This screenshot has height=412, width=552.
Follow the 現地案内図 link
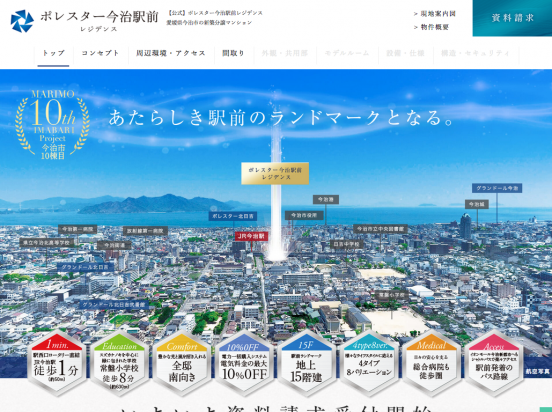(x=435, y=14)
